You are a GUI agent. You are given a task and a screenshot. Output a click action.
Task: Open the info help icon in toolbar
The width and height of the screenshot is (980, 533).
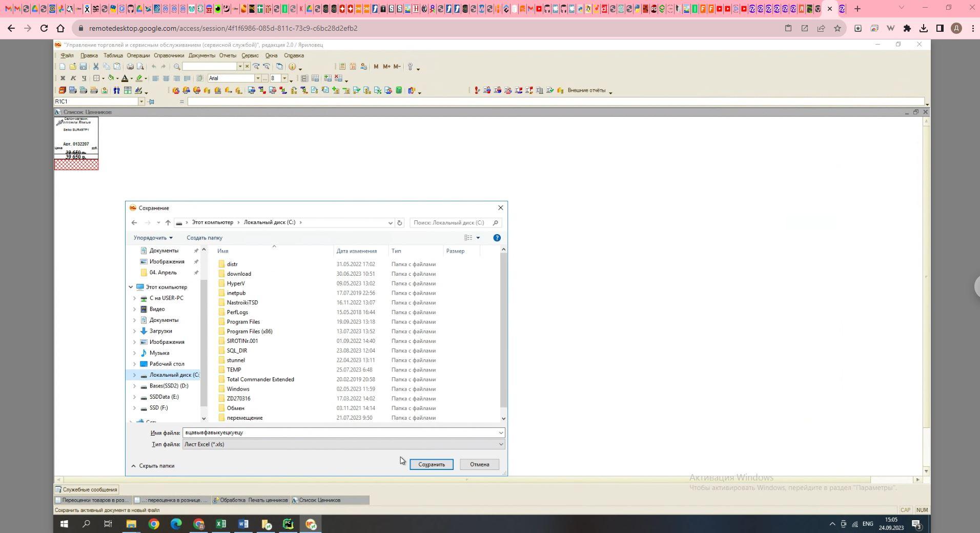pos(292,67)
